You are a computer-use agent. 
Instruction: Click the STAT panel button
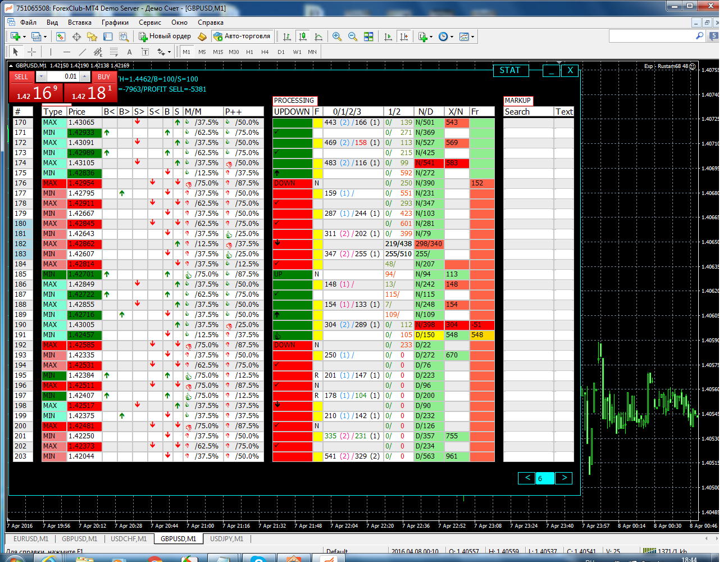tap(510, 70)
